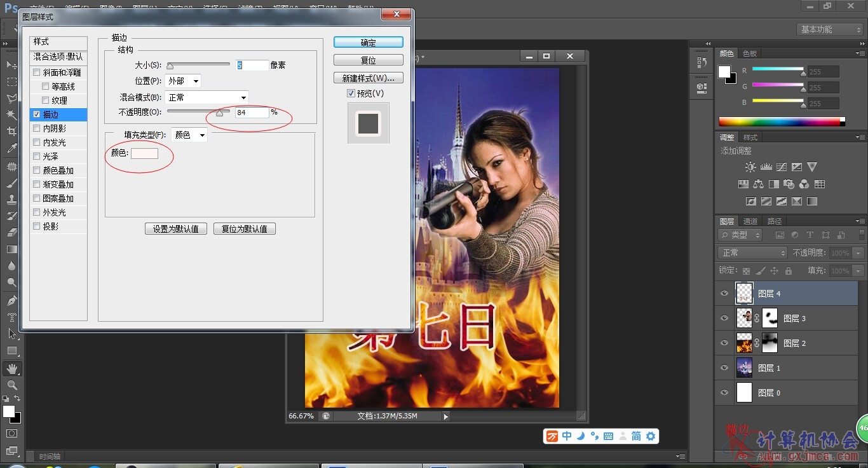
Task: Select the Path Selection arrow tool
Action: click(12, 333)
